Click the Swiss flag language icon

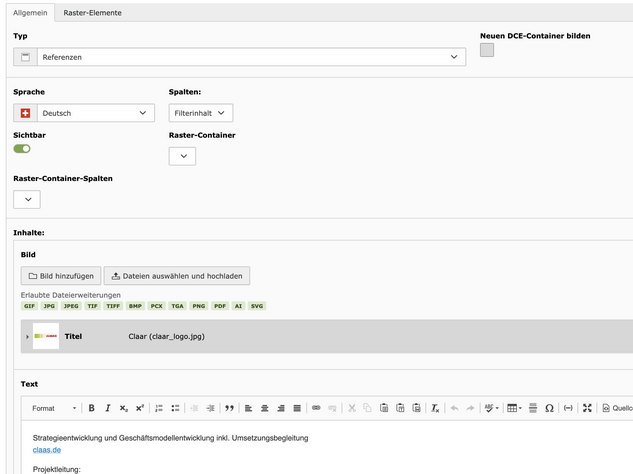(x=25, y=113)
